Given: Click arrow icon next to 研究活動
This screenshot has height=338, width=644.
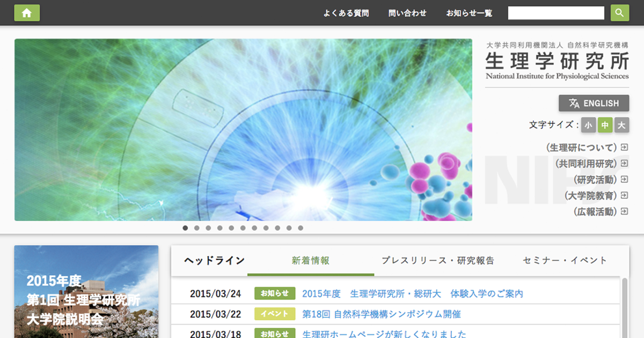Looking at the screenshot, I should coord(624,179).
